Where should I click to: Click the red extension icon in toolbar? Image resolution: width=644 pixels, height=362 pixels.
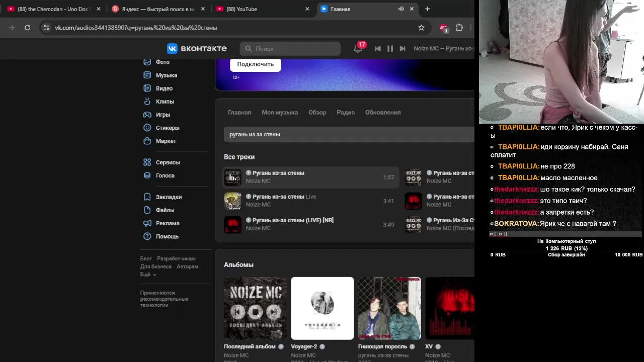tap(443, 28)
